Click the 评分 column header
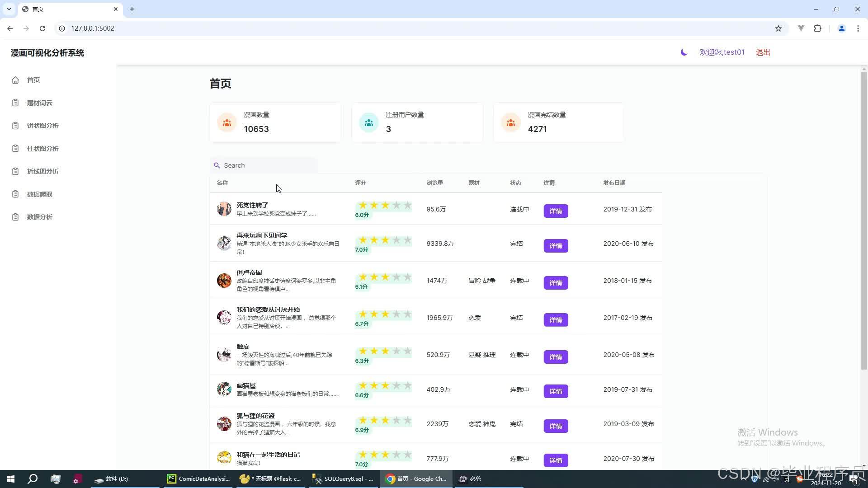The width and height of the screenshot is (868, 488). 360,183
